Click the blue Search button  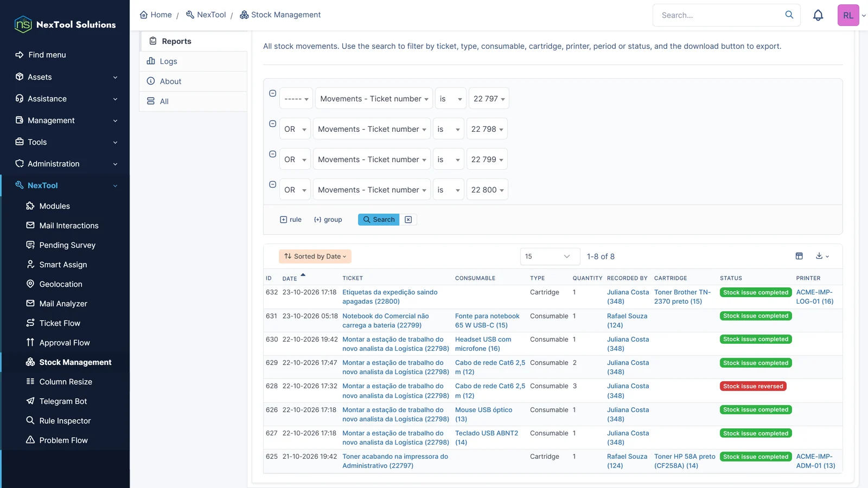click(x=379, y=220)
